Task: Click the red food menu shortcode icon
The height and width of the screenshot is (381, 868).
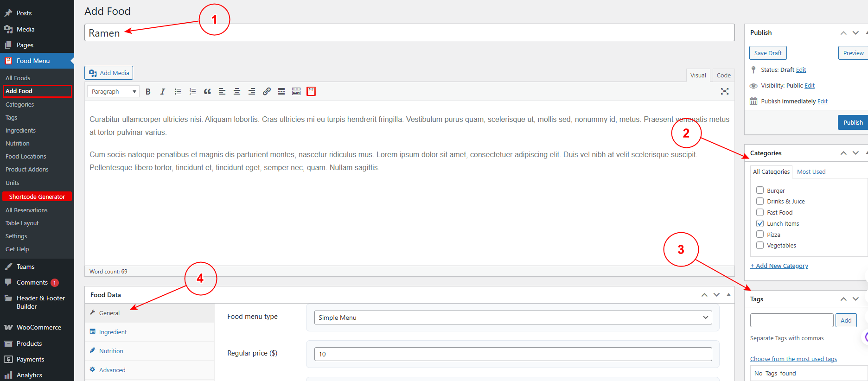Action: point(311,92)
